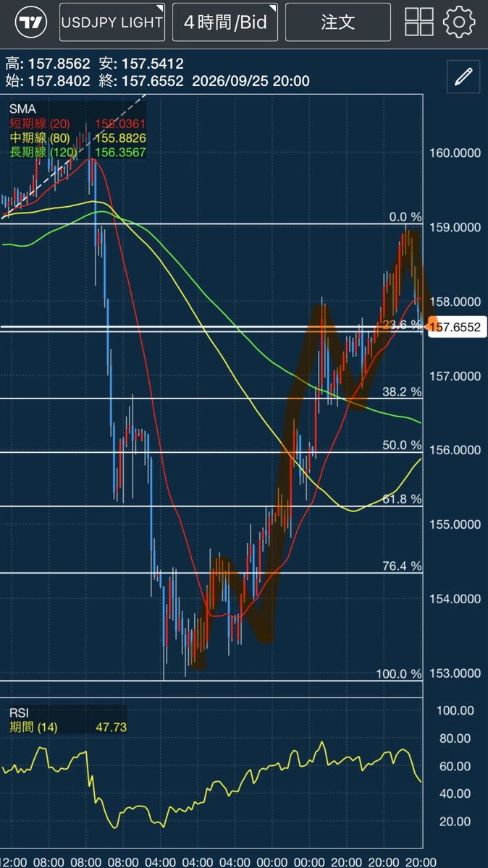The width and height of the screenshot is (488, 868).
Task: Tap the 160.0000 price axis label
Action: (455, 153)
